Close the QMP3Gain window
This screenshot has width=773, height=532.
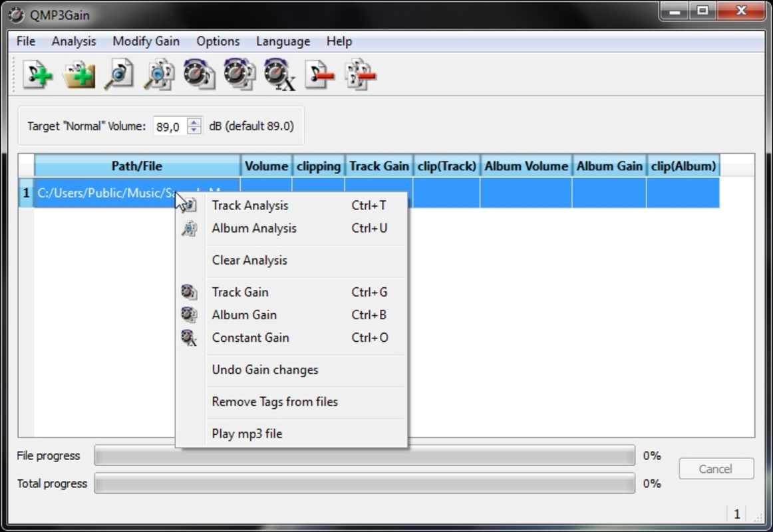coord(740,11)
